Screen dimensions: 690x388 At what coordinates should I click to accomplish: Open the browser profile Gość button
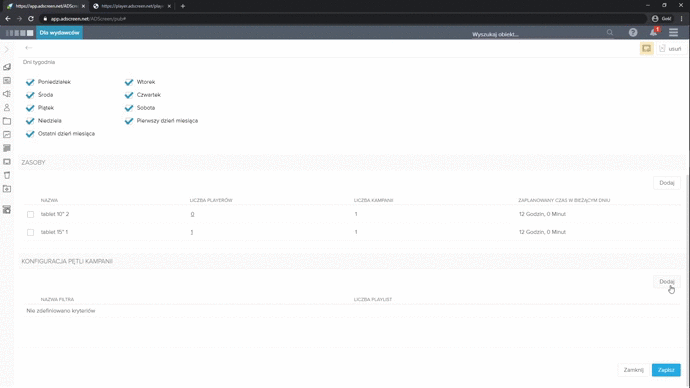661,18
